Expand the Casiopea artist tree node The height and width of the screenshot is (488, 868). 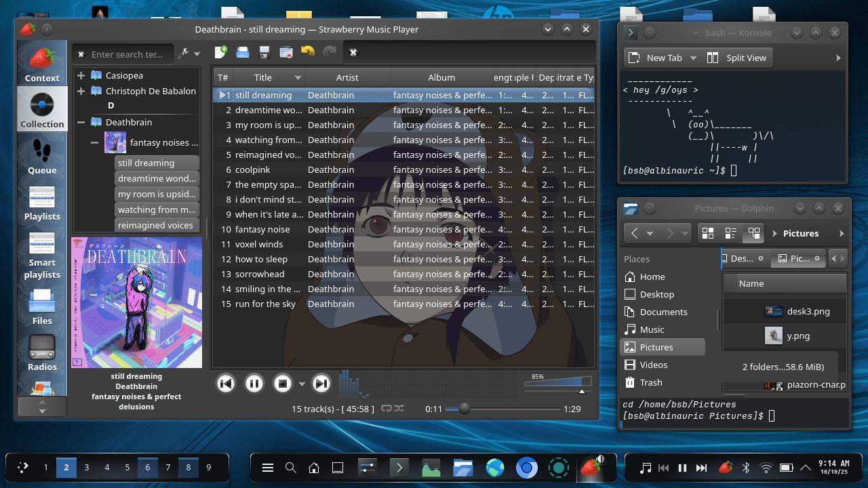pos(81,75)
